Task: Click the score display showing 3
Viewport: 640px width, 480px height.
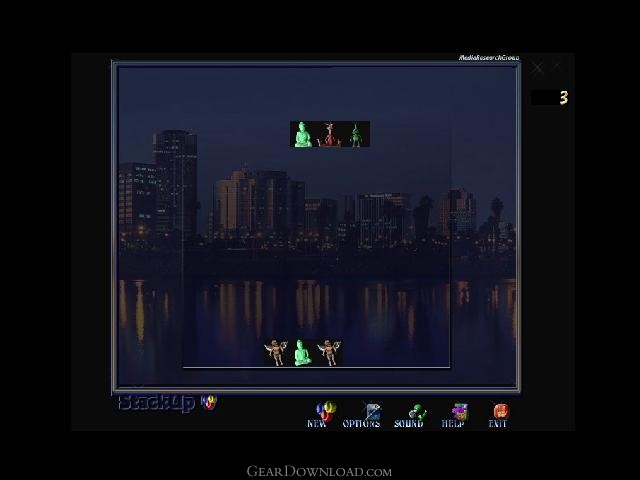Action: [549, 98]
